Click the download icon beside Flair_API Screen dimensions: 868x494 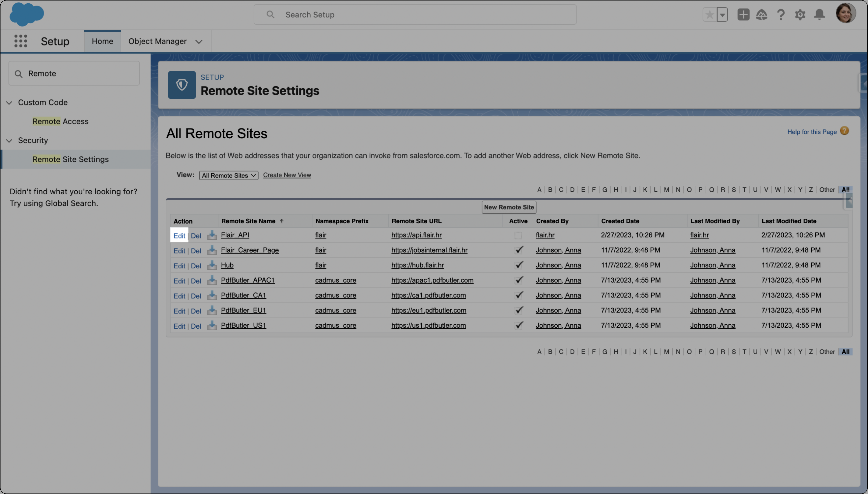pos(212,235)
